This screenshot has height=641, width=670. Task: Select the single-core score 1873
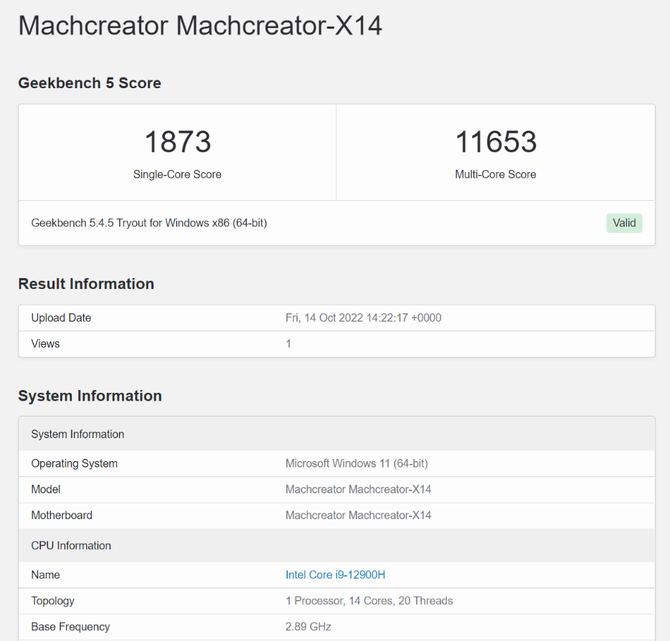click(x=177, y=141)
